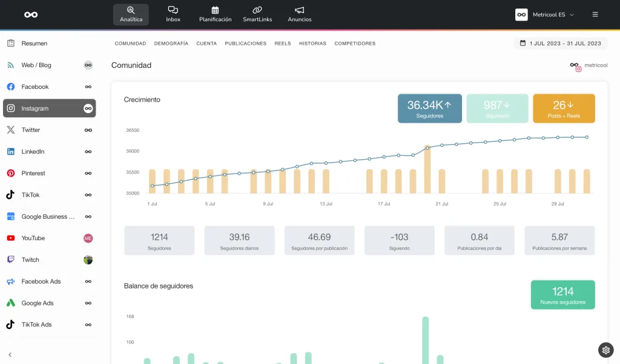Open the Inbox section
Viewport: 620px width, 364px height.
(173, 15)
